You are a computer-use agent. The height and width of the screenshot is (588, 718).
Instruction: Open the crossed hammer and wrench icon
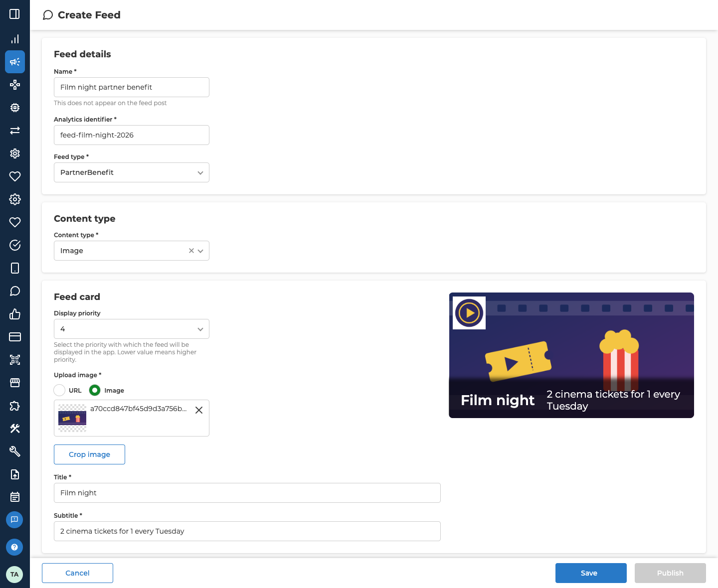(15, 429)
